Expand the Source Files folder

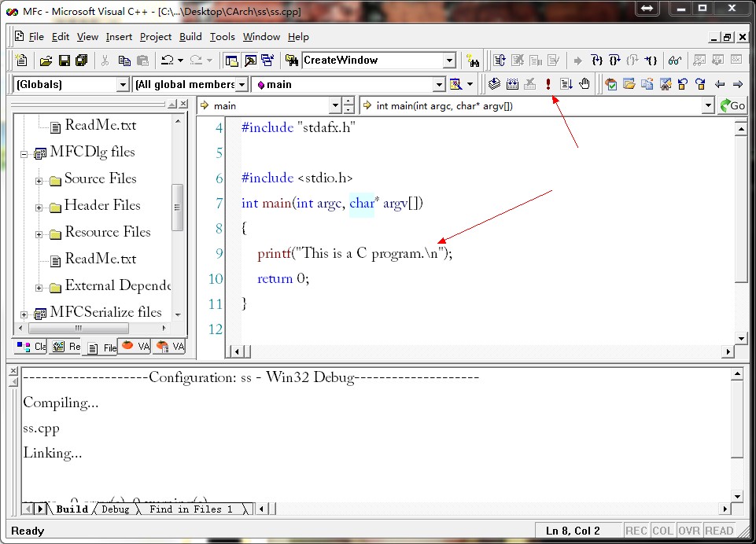pos(39,181)
